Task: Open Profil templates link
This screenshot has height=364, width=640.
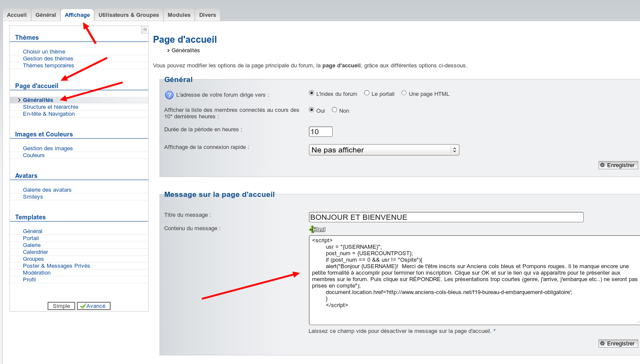Action: point(29,279)
